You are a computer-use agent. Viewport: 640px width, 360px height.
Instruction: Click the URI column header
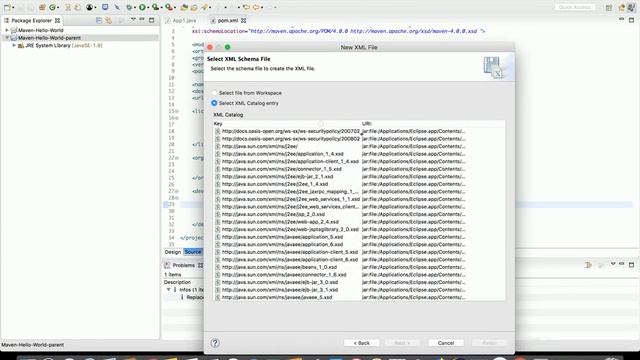pos(433,124)
